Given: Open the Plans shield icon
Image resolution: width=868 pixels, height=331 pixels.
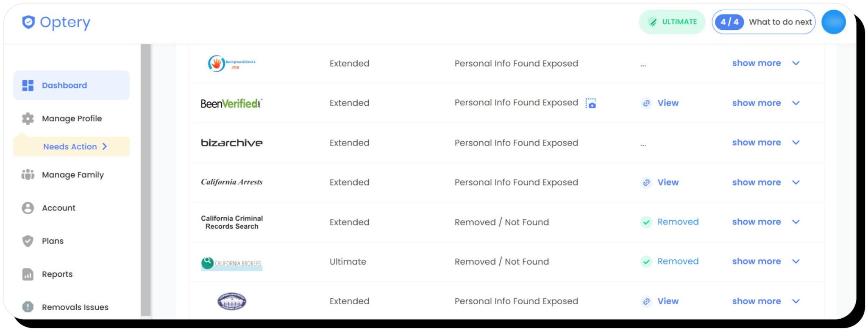Looking at the screenshot, I should click(27, 241).
